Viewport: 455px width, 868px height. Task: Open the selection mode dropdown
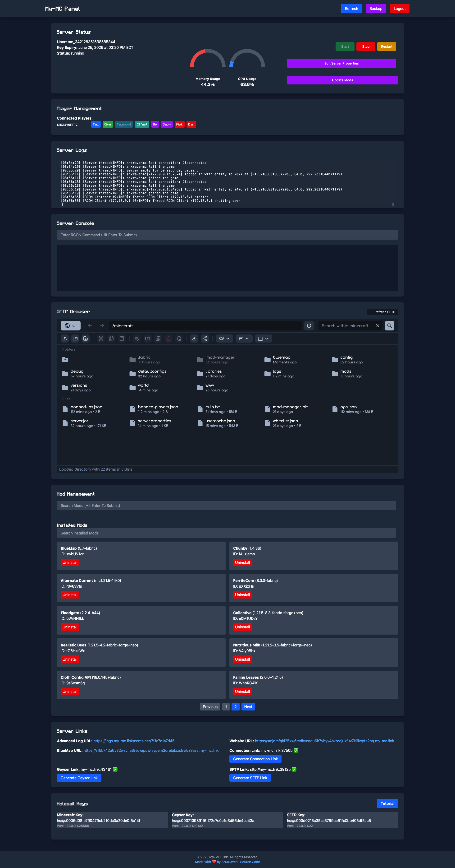click(263, 338)
